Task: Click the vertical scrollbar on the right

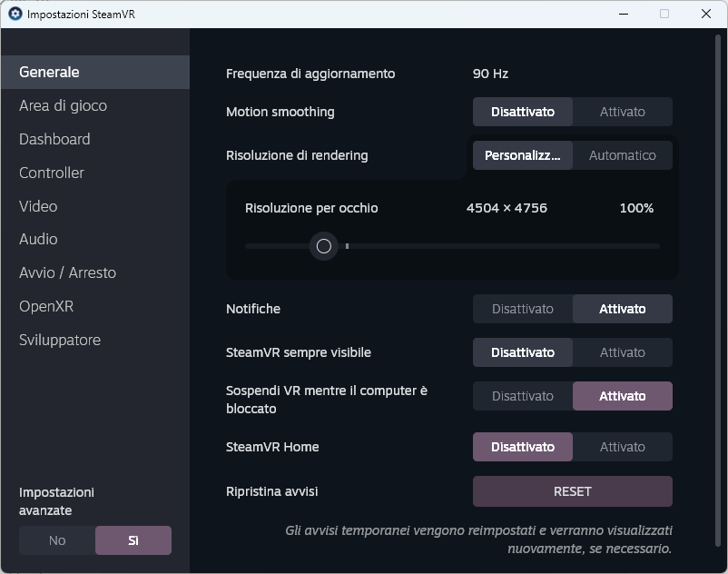Action: [718, 297]
